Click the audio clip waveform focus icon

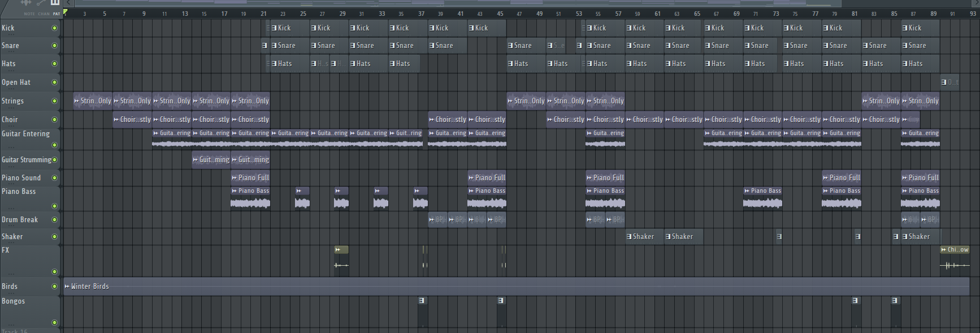coord(25,3)
